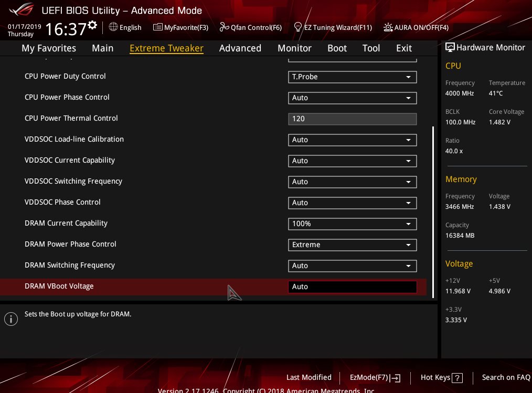The image size is (532, 393).
Task: Click the vertical scrollbar in settings list
Action: tap(433, 210)
